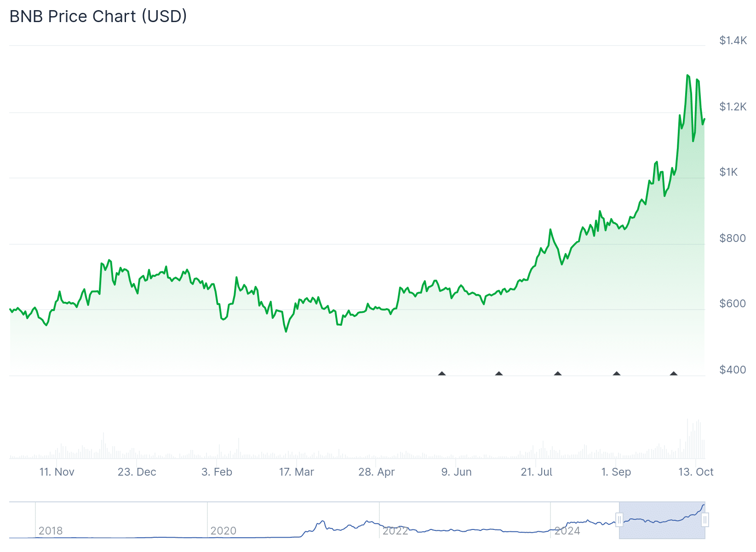This screenshot has width=756, height=552.
Task: Click the BNB Price Chart (USD) title
Action: click(x=98, y=17)
